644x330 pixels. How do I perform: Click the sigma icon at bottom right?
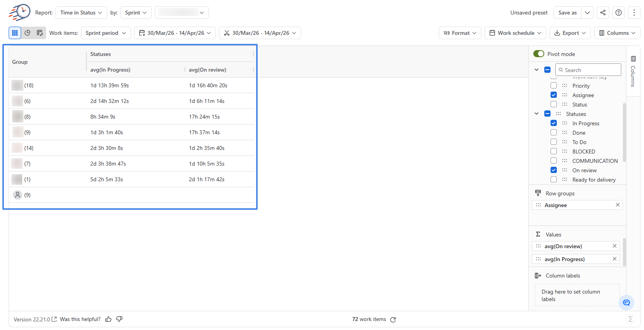click(x=630, y=319)
